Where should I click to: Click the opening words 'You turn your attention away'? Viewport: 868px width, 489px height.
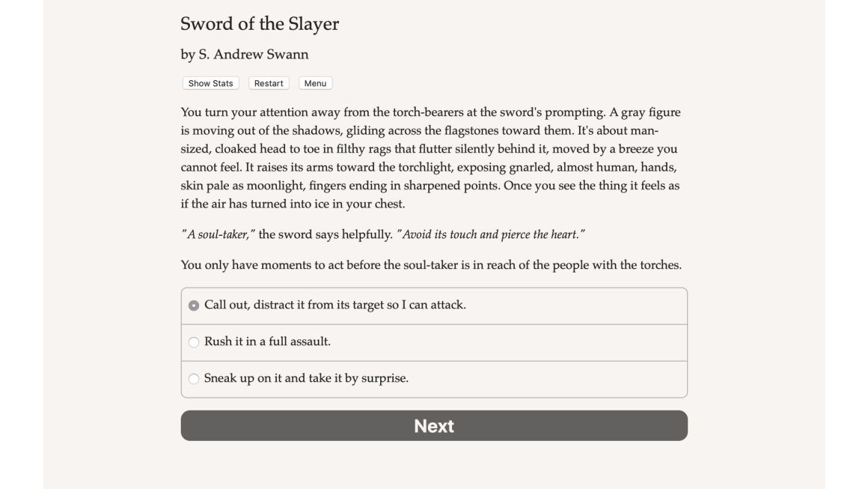click(260, 112)
